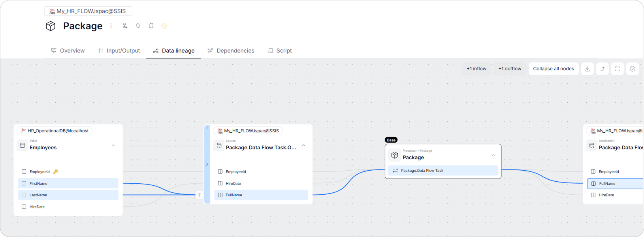Click the Package processor cube icon
The width and height of the screenshot is (644, 237).
click(x=395, y=155)
